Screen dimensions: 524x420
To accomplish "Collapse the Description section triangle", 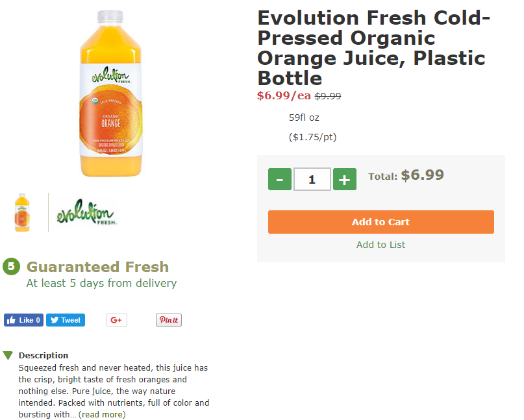I will coord(8,355).
